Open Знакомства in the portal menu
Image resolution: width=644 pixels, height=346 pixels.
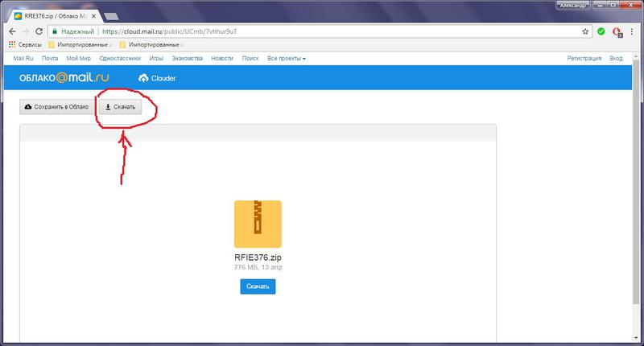tap(188, 58)
